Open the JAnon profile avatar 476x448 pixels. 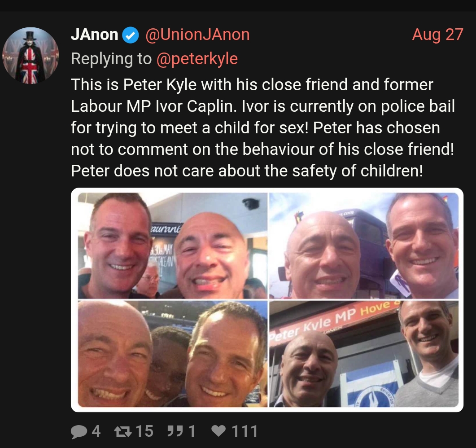[31, 55]
